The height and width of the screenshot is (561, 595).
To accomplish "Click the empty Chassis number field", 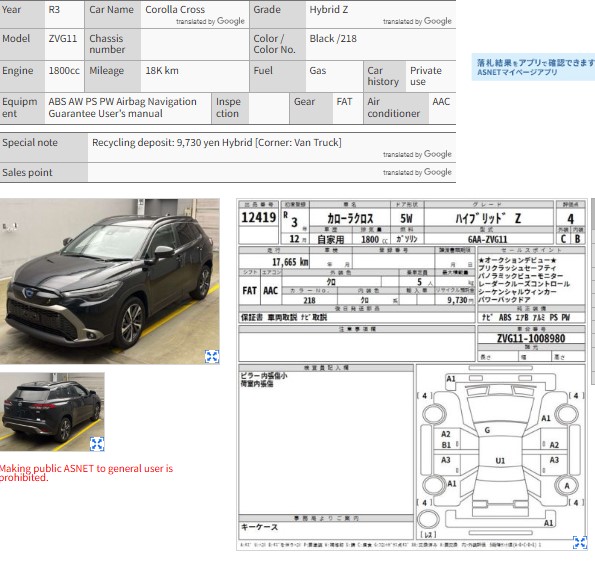I will click(195, 44).
